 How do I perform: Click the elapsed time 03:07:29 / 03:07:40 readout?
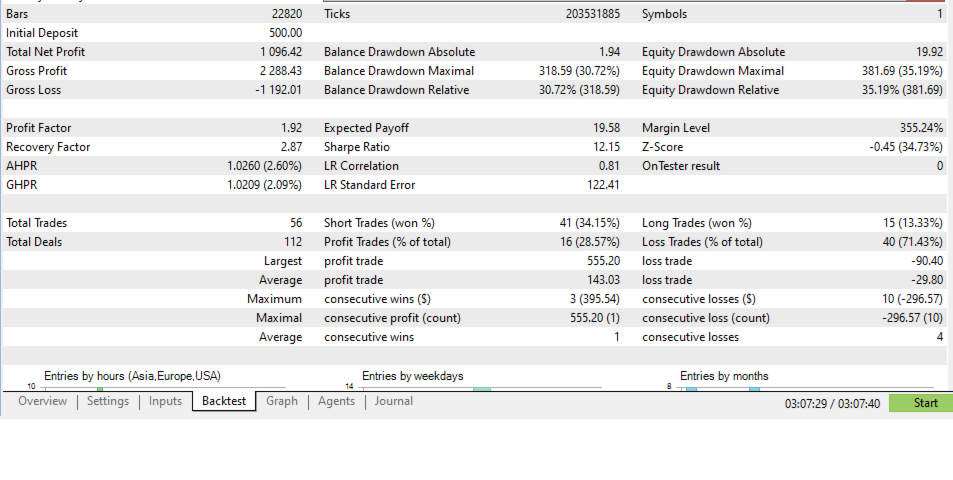[x=832, y=403]
